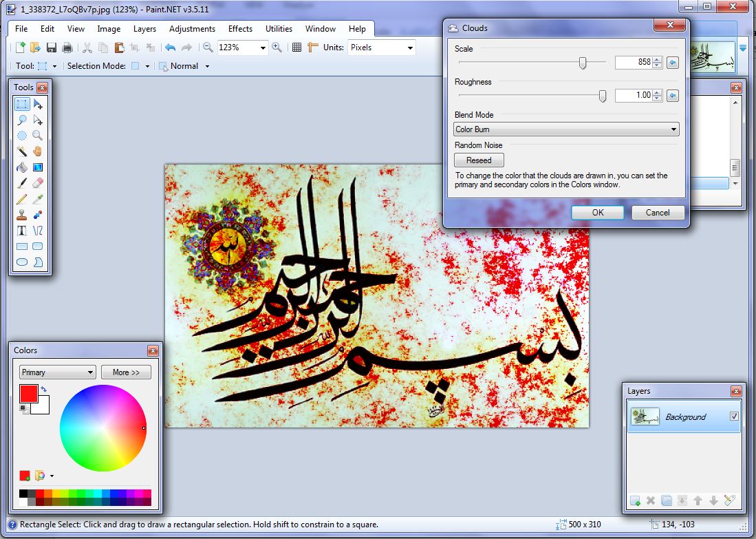This screenshot has width=756, height=539.
Task: Select the Pencil tool
Action: tap(22, 199)
